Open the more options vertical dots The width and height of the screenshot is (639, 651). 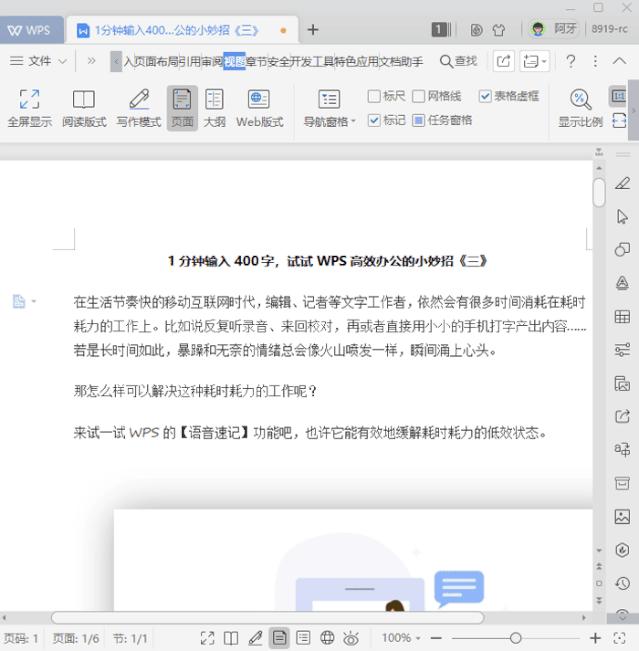595,61
